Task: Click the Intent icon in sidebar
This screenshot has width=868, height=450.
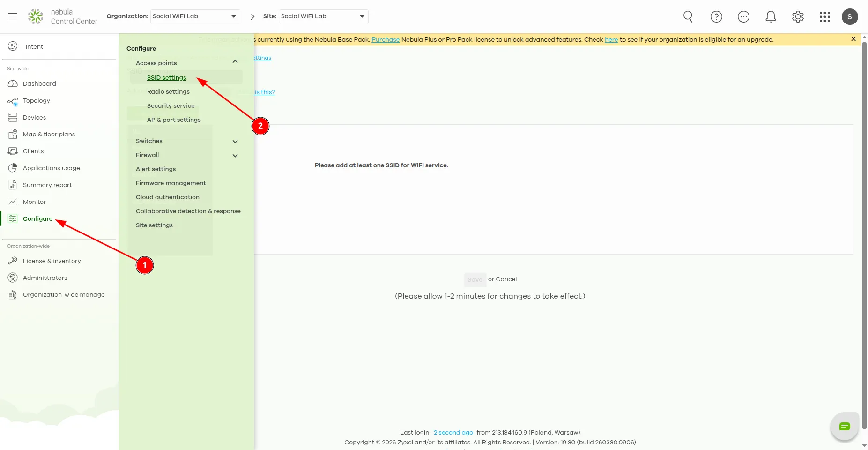Action: 13,46
